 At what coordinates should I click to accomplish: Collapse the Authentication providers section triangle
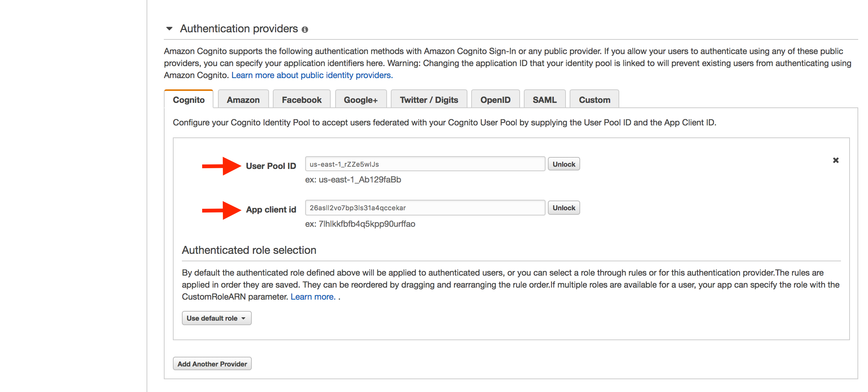point(169,29)
